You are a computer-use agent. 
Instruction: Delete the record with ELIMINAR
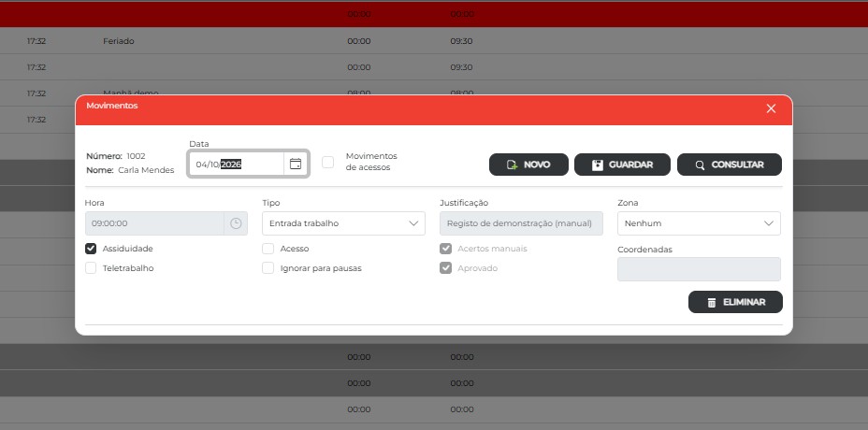(736, 302)
